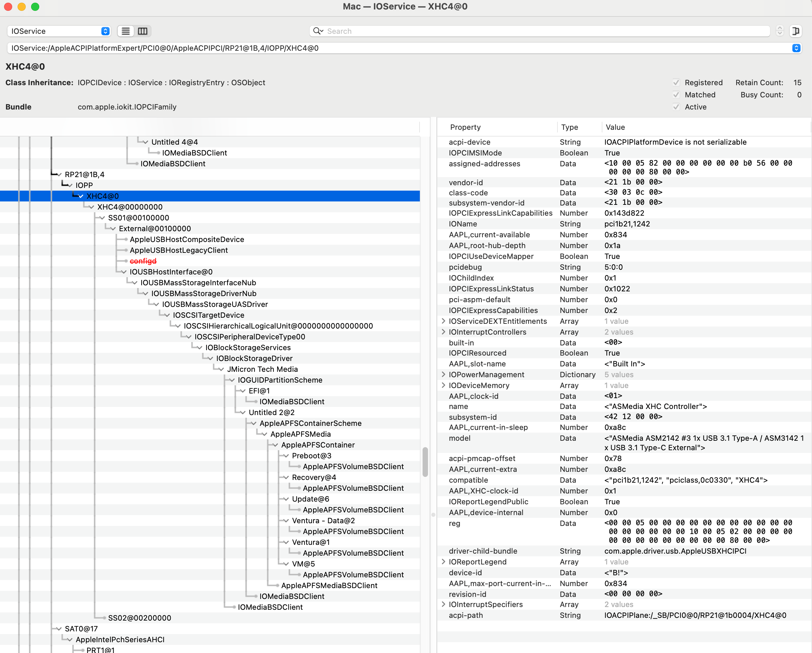This screenshot has width=812, height=653.
Task: Collapse AppleIntelPchSeriesAHCI node
Action: [x=70, y=640]
